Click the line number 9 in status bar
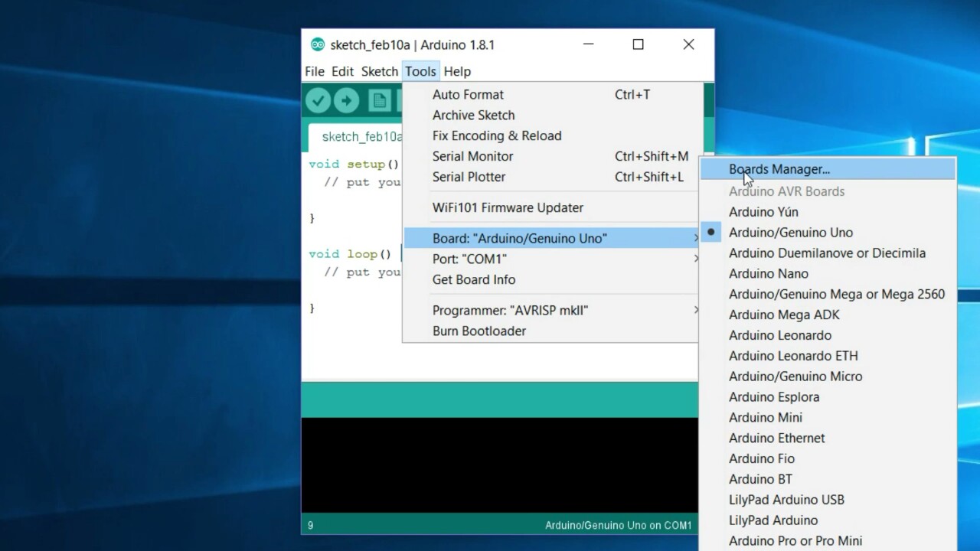 (310, 526)
